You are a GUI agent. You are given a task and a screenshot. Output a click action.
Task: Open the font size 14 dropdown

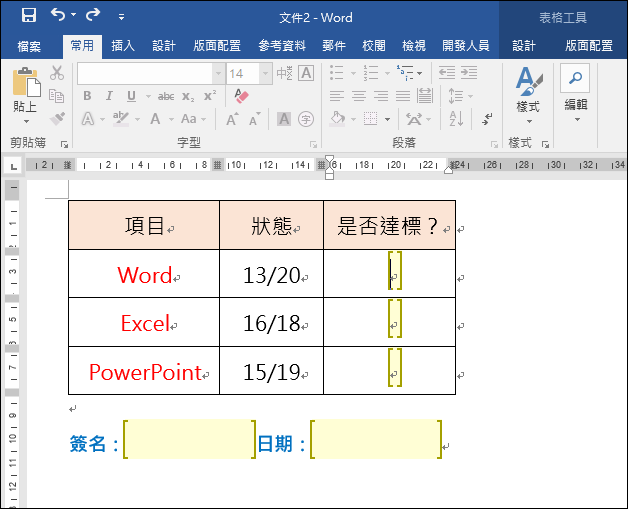pos(265,74)
